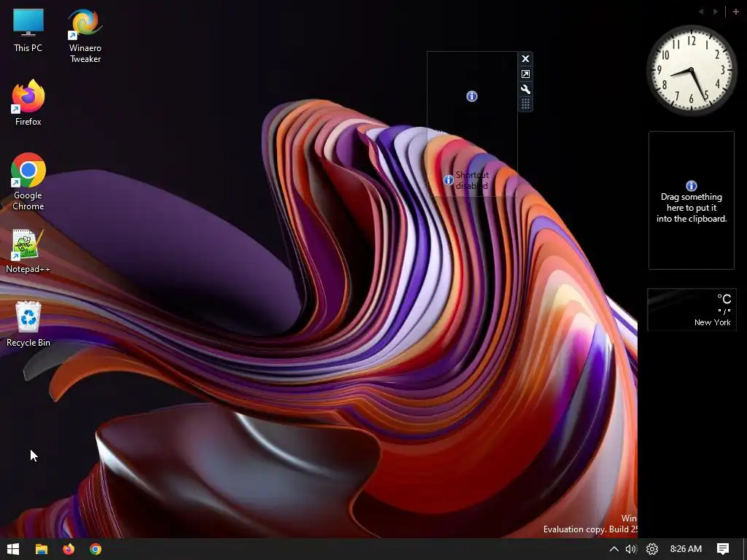Click sidebar previous page arrow

pyautogui.click(x=701, y=12)
